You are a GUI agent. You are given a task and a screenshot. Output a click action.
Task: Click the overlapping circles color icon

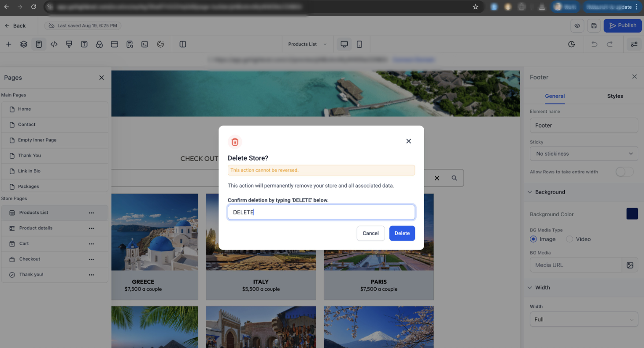coord(99,44)
